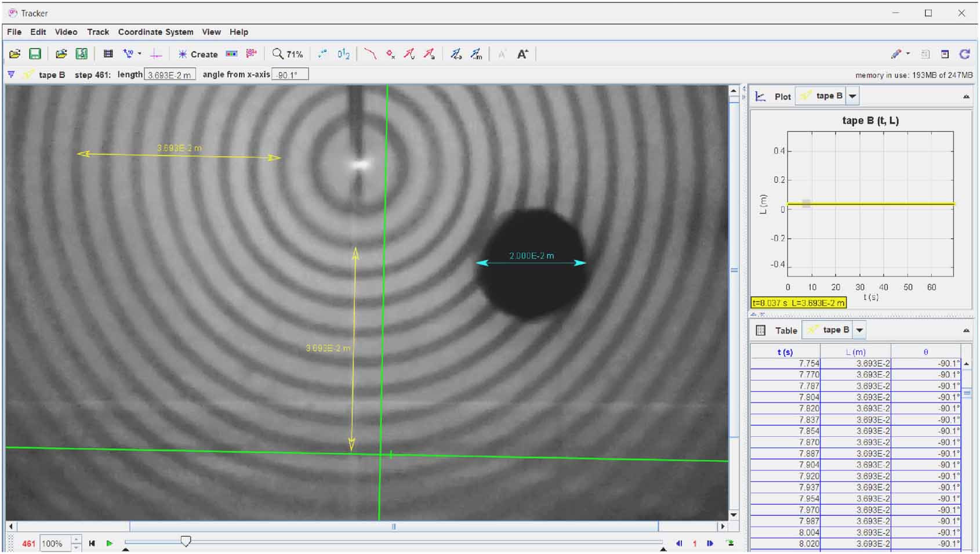Toggle looping with the green loop control
980x554 pixels.
pos(729,544)
